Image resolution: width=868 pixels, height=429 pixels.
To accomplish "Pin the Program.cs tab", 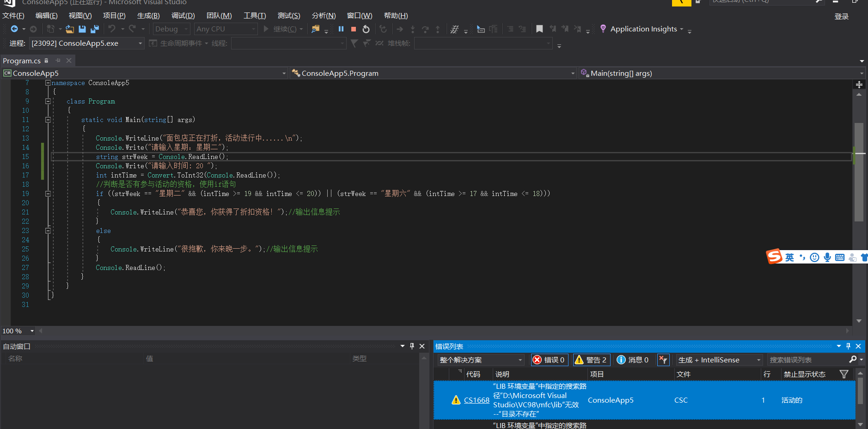I will coord(58,61).
